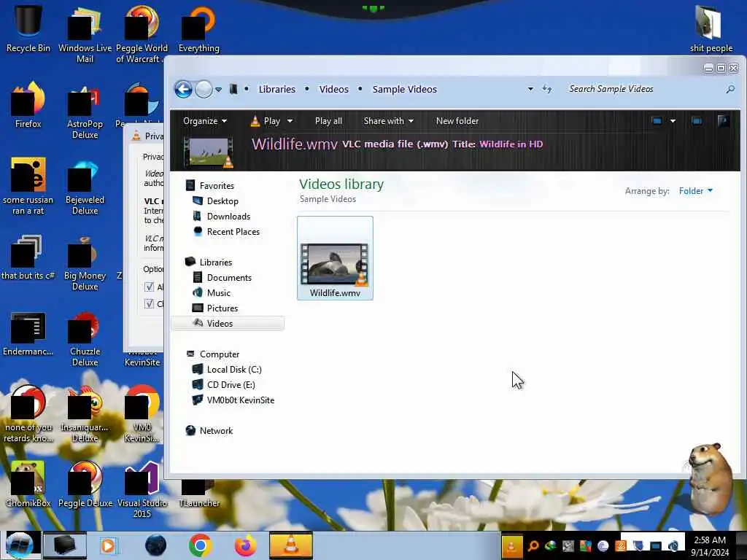This screenshot has height=560, width=747.
Task: Switch to VLC taskbar button
Action: (x=291, y=545)
